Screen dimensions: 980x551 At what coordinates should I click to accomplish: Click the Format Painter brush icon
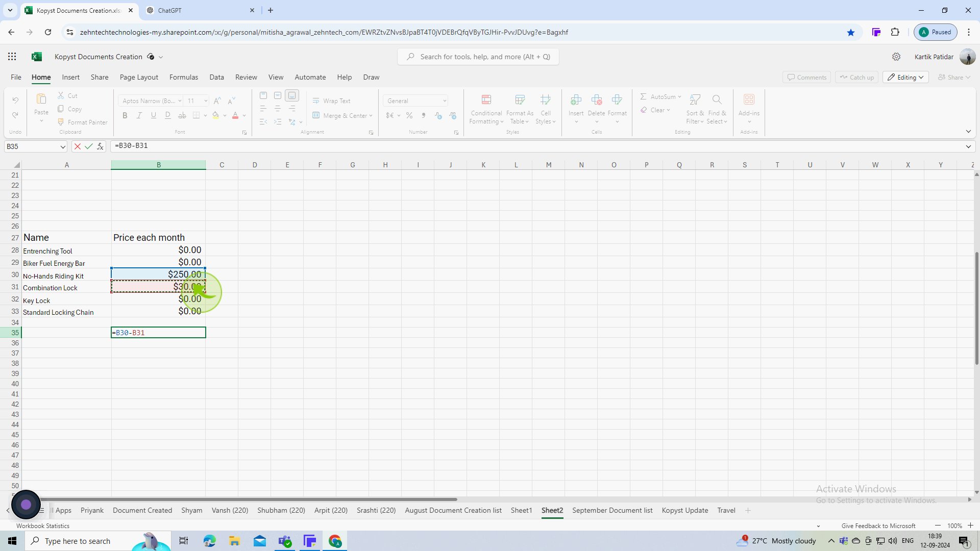(x=61, y=122)
